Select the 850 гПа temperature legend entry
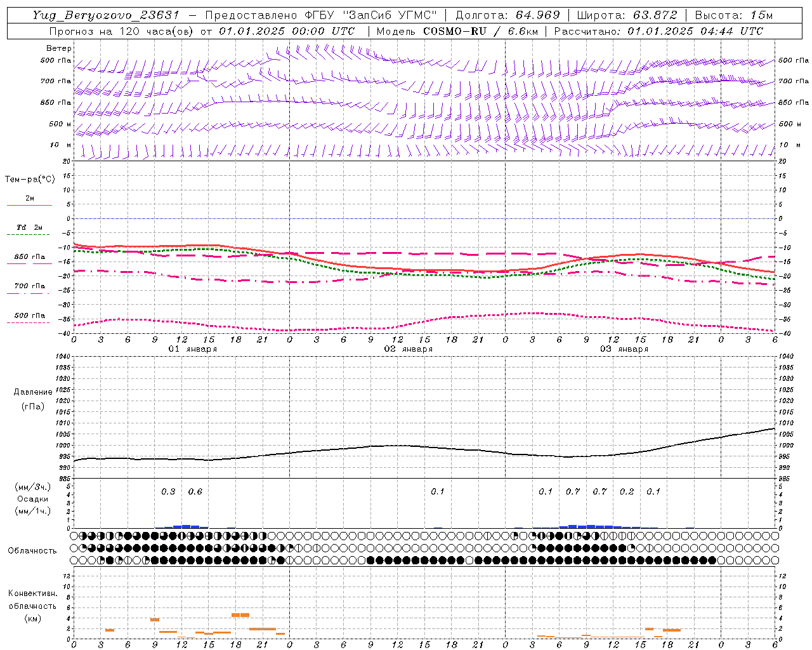The width and height of the screenshot is (812, 650). pyautogui.click(x=30, y=257)
